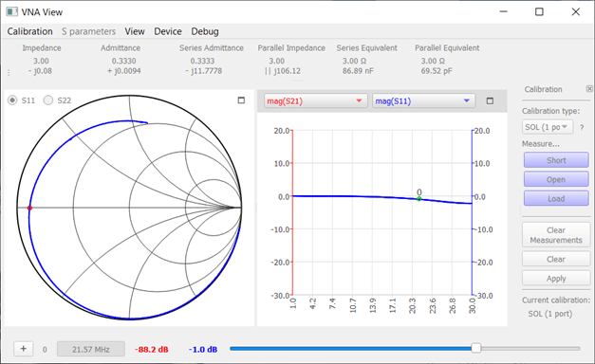This screenshot has height=364, width=595.
Task: Select the S11 radio button
Action: [12, 100]
